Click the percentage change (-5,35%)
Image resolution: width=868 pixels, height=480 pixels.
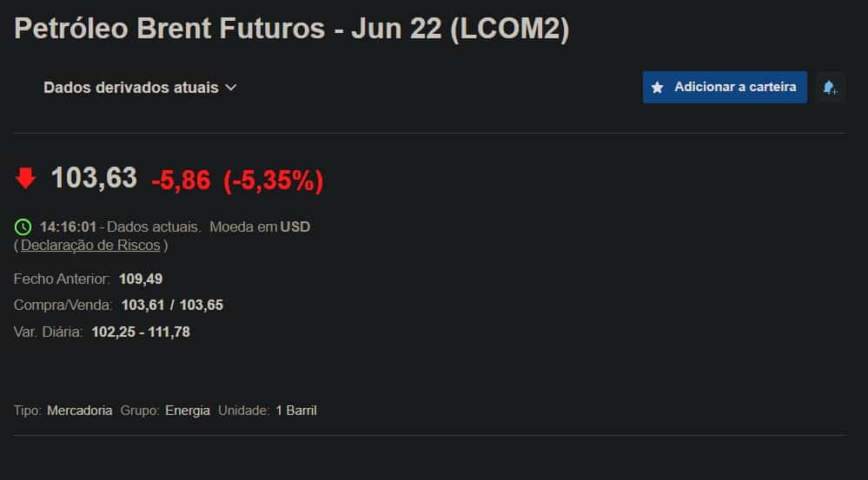[x=273, y=180]
